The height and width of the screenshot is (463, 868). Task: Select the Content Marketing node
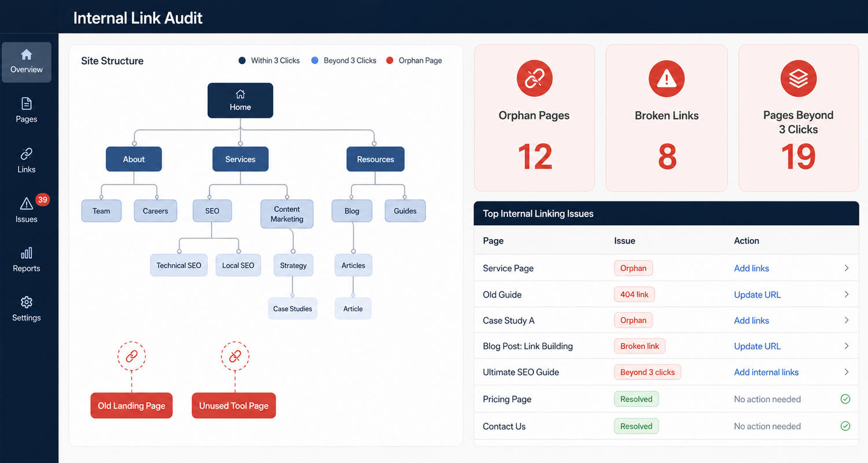287,214
